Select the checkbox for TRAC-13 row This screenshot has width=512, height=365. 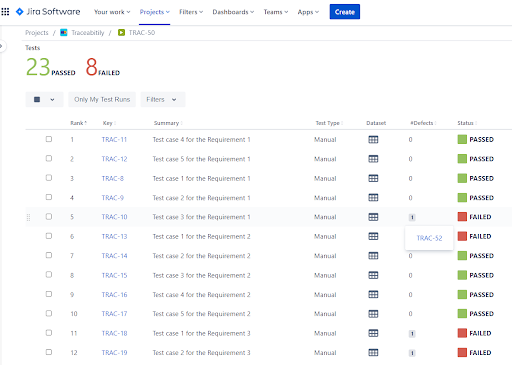(49, 236)
